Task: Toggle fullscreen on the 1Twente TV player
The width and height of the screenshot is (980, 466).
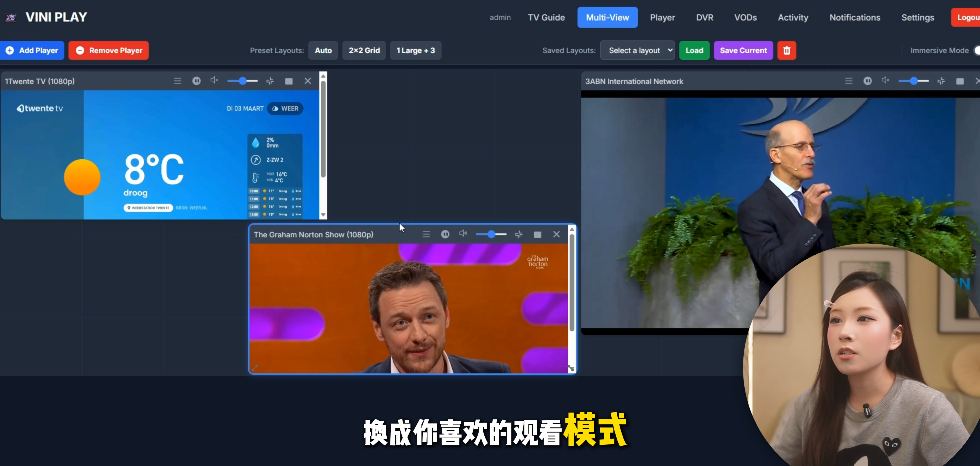Action: click(x=289, y=81)
